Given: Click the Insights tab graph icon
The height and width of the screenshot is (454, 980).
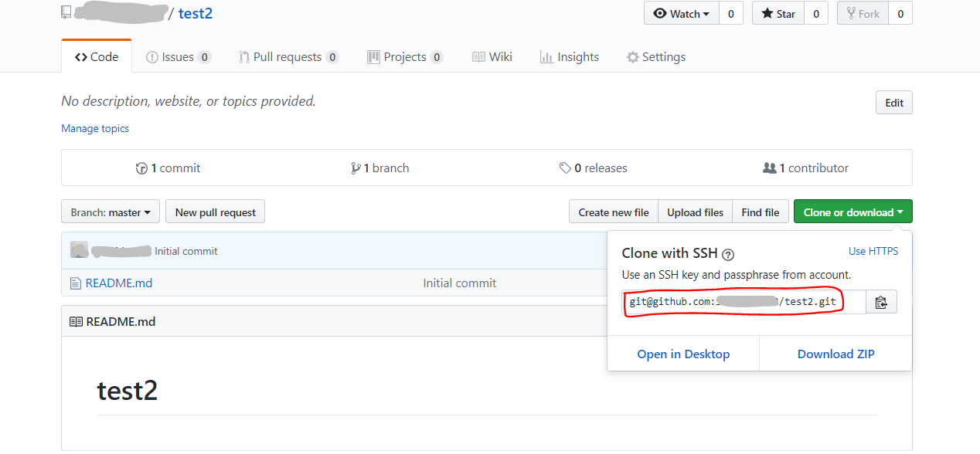Looking at the screenshot, I should click(x=546, y=57).
